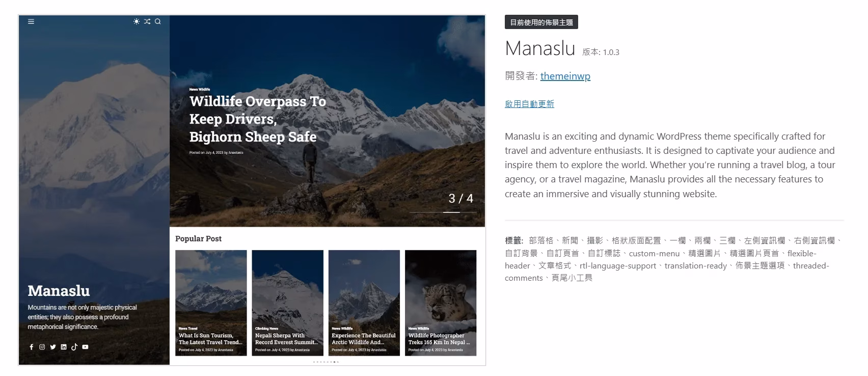Click the carousel pagination dots below posts
This screenshot has width=868, height=376.
click(x=326, y=362)
